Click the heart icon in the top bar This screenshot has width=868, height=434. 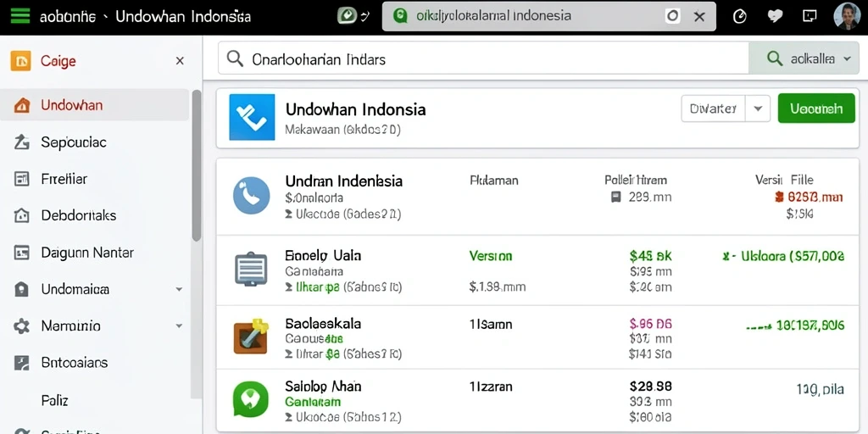coord(775,17)
